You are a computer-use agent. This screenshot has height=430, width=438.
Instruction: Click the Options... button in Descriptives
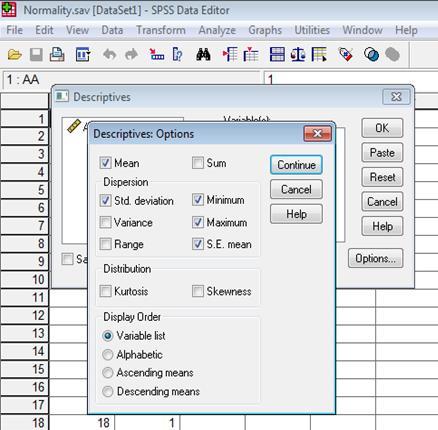tap(375, 258)
